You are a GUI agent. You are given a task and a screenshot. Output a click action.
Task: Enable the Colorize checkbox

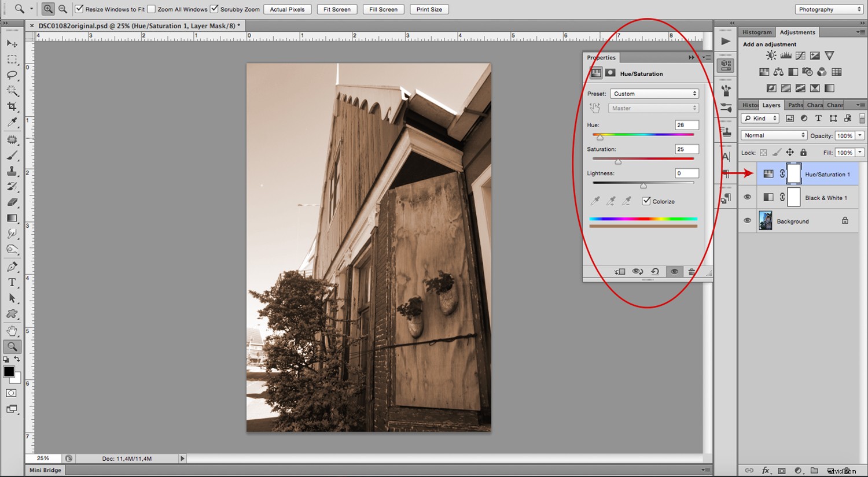646,201
